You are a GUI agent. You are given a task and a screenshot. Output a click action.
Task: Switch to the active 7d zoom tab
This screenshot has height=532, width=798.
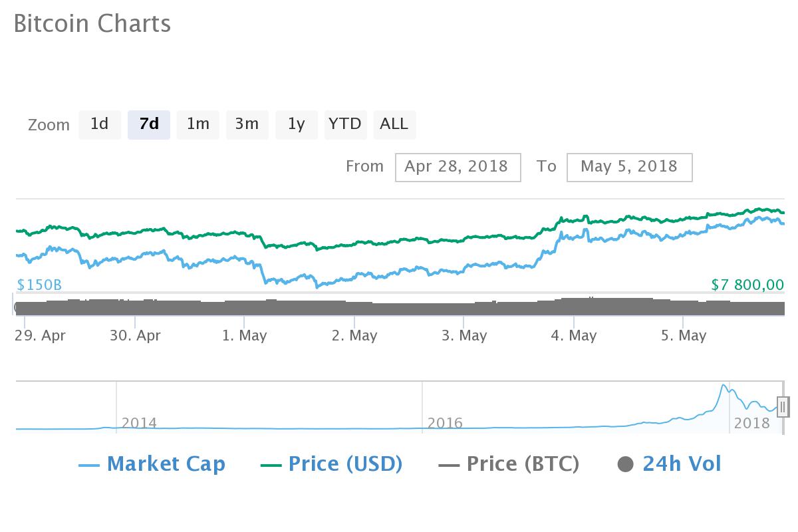point(148,124)
